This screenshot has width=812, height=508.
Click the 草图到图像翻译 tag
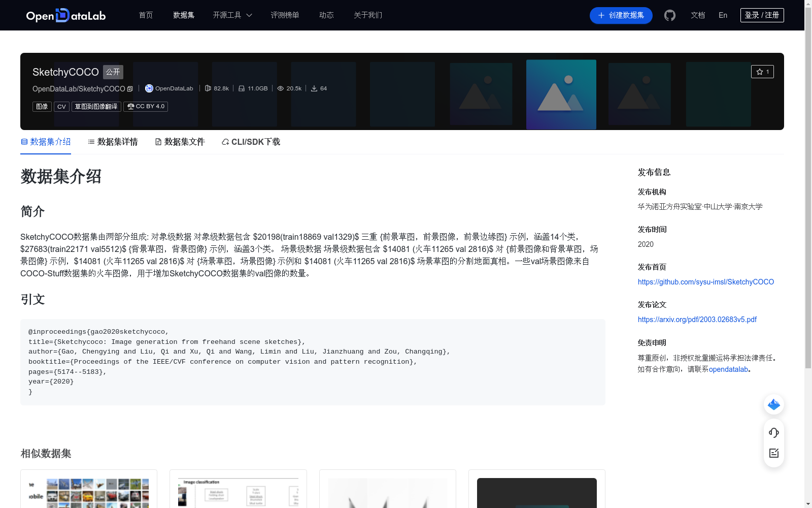tap(96, 107)
